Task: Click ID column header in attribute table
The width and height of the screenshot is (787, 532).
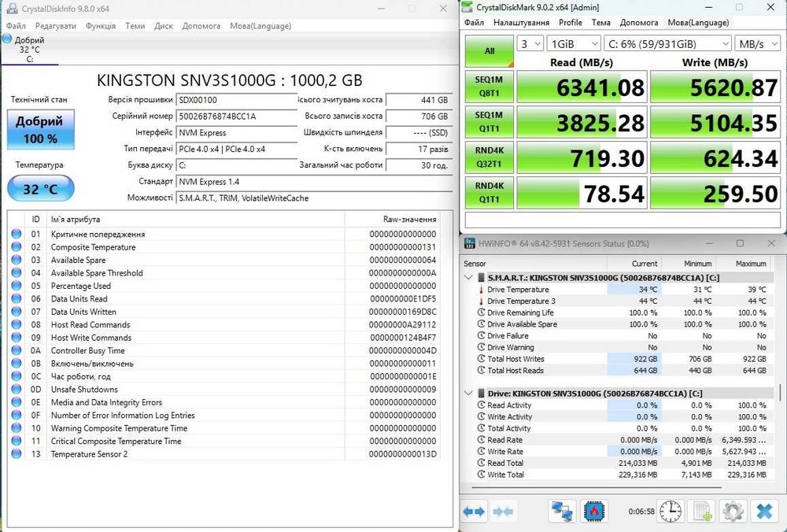Action: pos(36,220)
